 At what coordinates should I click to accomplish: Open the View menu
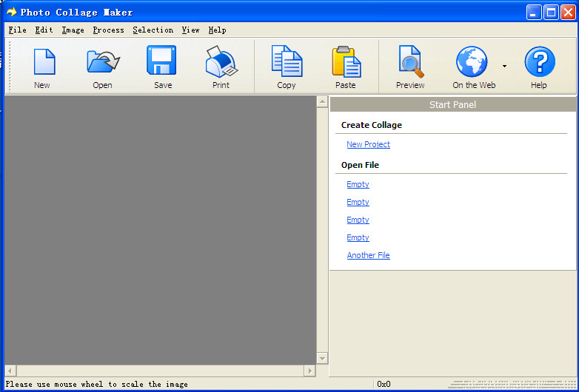(x=190, y=30)
